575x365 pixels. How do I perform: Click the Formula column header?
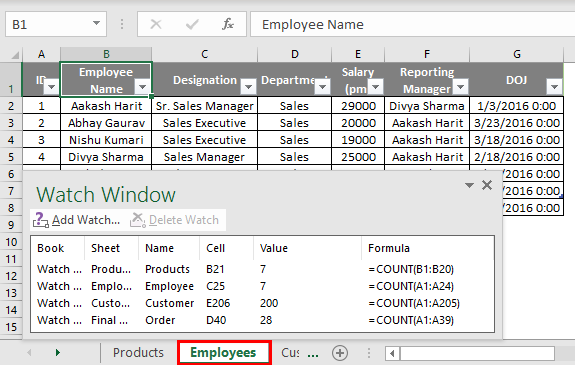coord(428,248)
